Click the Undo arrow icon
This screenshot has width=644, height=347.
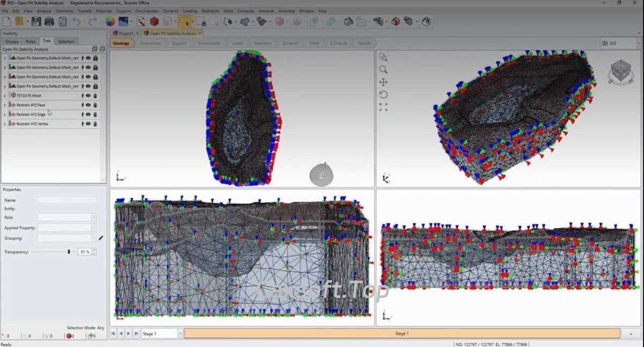77,21
